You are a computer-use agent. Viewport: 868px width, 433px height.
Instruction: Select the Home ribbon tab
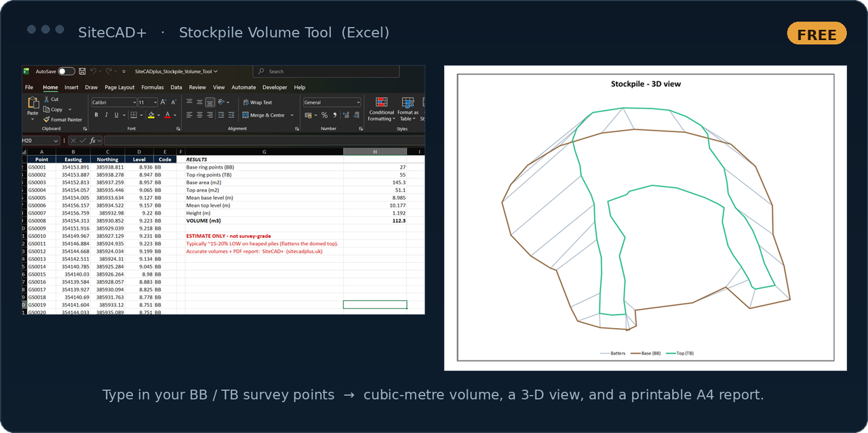pos(50,87)
